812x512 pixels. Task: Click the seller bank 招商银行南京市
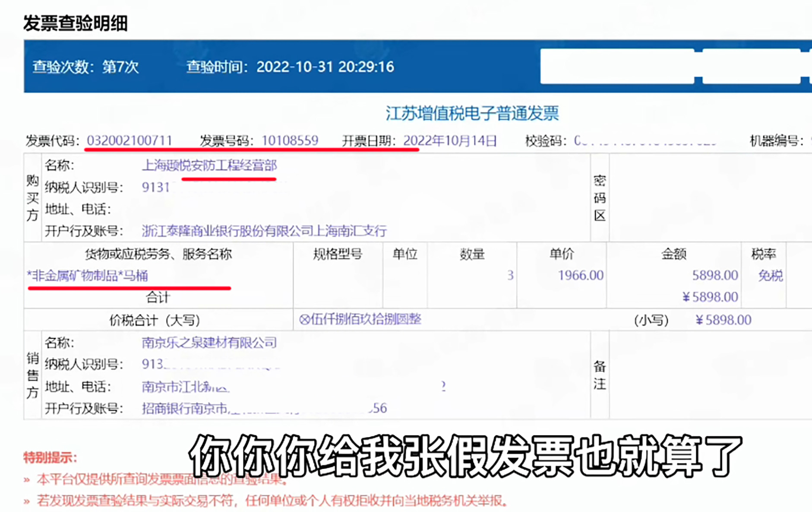[x=185, y=408]
